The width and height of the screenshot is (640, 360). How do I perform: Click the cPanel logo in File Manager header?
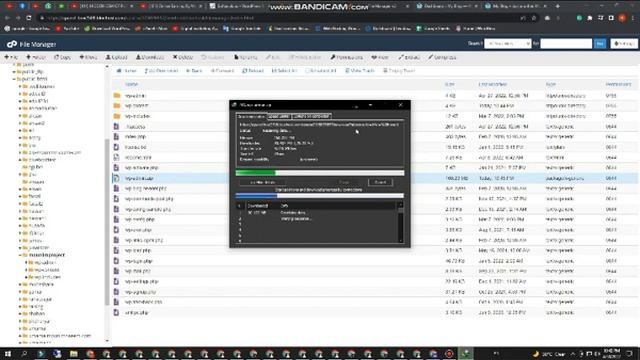coord(12,44)
